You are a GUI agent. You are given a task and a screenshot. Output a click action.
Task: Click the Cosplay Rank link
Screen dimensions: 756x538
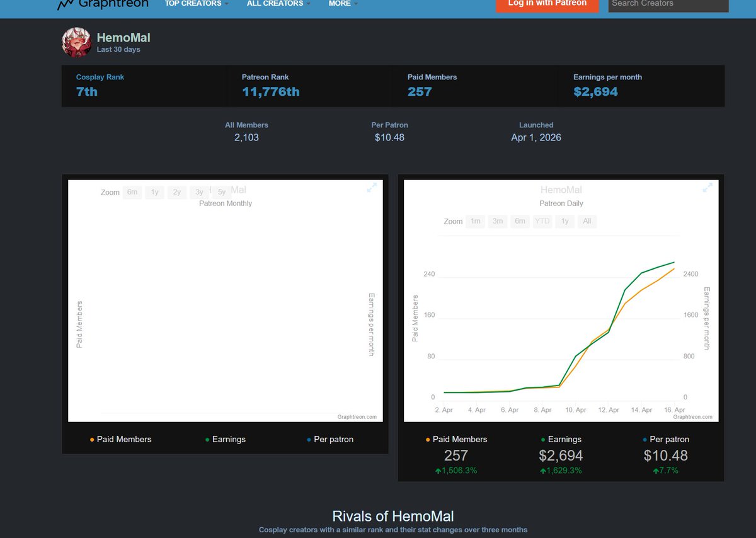click(x=100, y=77)
